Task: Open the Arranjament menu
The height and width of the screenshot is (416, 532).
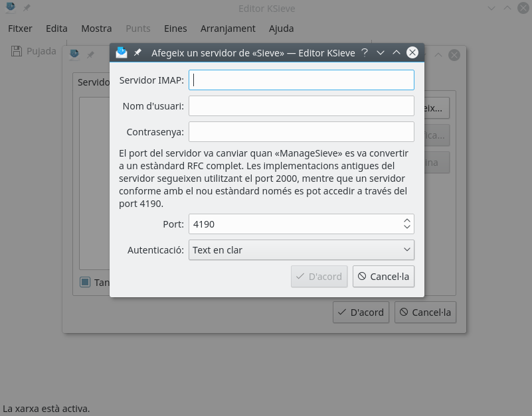Action: tap(228, 29)
